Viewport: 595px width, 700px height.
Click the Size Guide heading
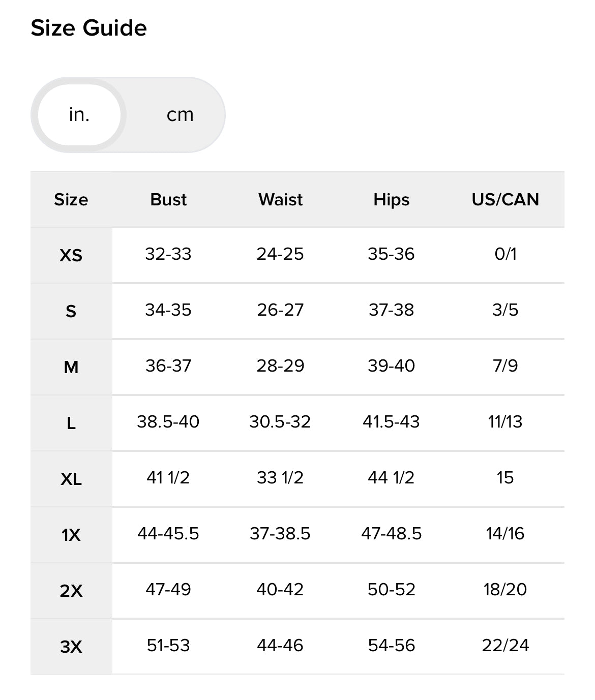pyautogui.click(x=88, y=28)
